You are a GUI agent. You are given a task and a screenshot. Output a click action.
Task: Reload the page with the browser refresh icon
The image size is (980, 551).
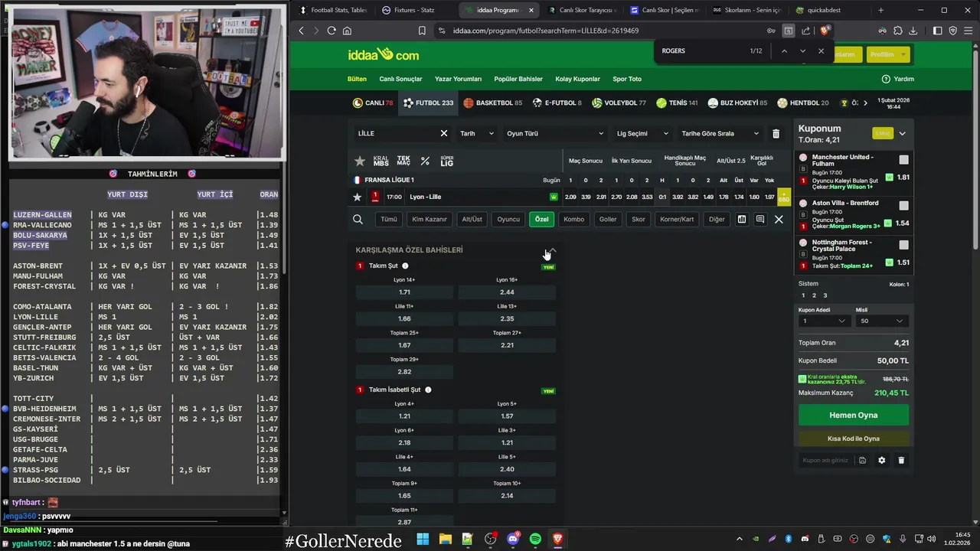pyautogui.click(x=332, y=31)
